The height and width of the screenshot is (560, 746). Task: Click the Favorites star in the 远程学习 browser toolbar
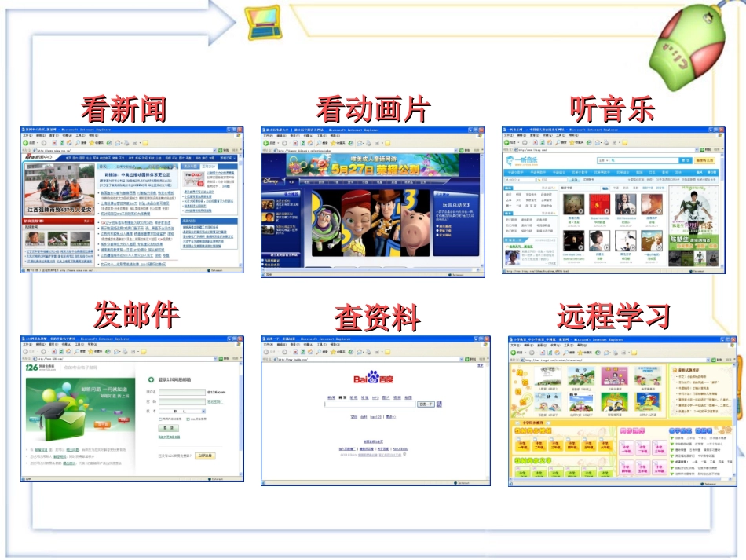coord(580,353)
